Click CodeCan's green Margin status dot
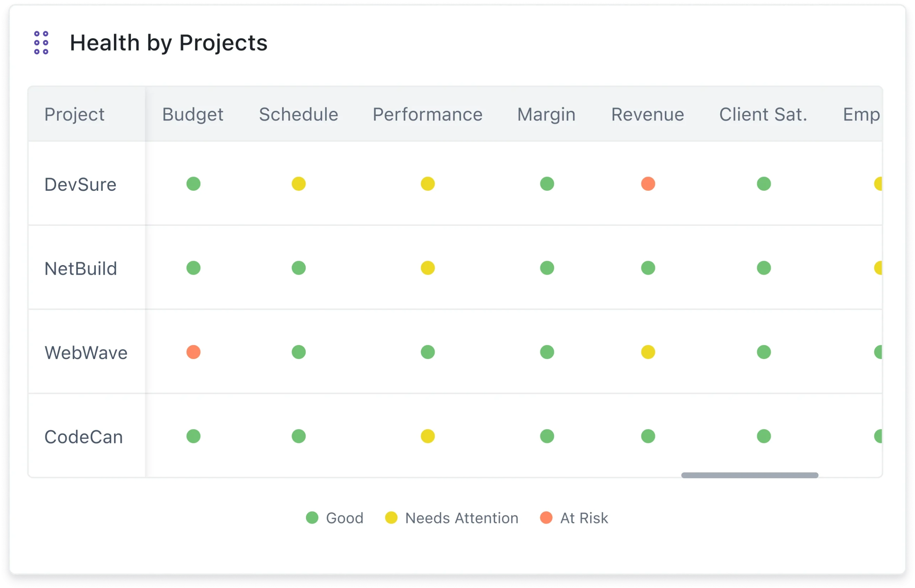The width and height of the screenshot is (915, 588). (x=547, y=436)
